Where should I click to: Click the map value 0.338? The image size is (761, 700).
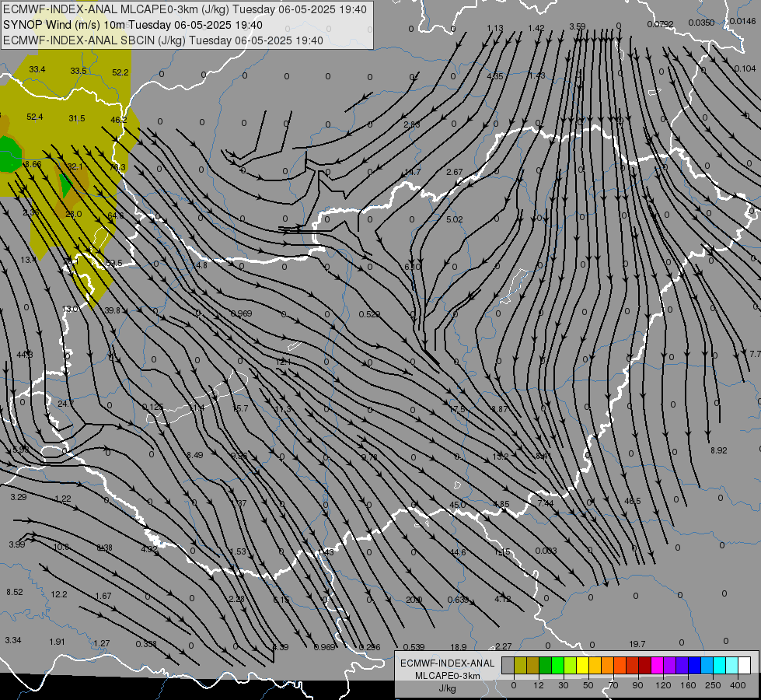(x=146, y=644)
